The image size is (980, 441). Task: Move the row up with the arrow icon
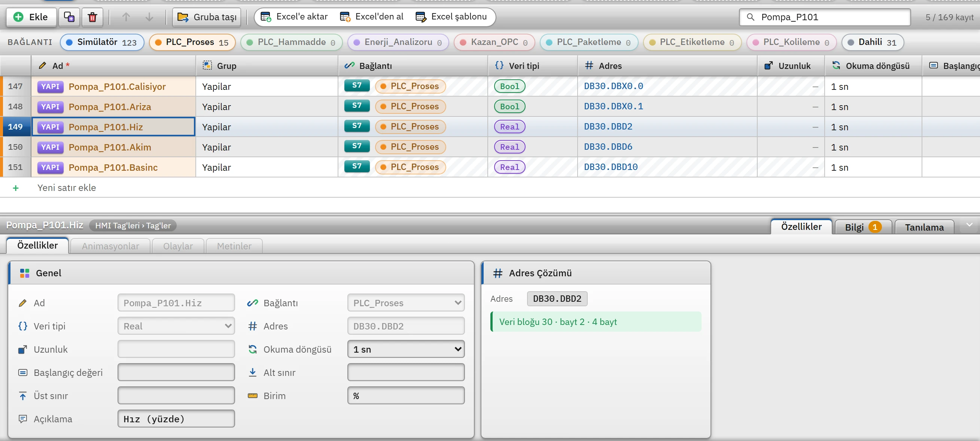pos(126,17)
